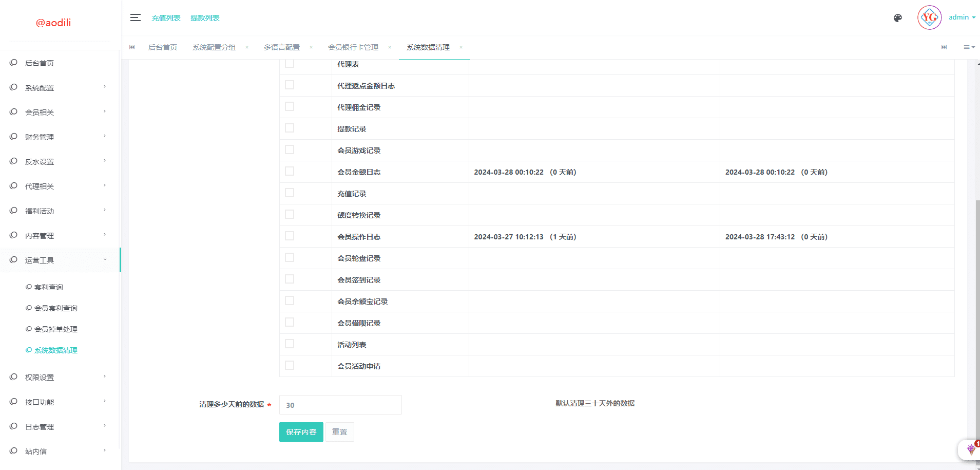The image size is (980, 470).
Task: Open the tab options dropdown menu
Action: 969,47
